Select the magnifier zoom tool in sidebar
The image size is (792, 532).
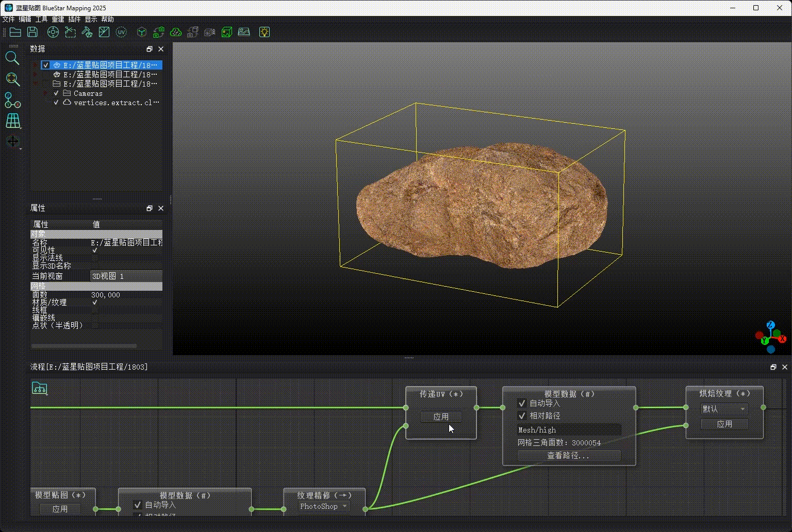click(x=12, y=58)
